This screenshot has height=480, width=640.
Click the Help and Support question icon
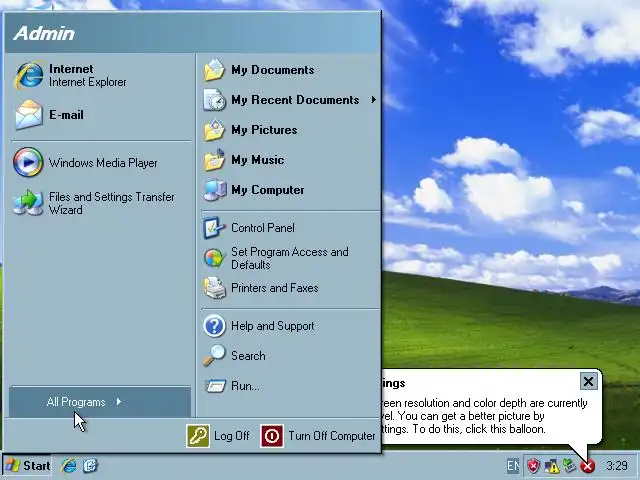click(214, 326)
